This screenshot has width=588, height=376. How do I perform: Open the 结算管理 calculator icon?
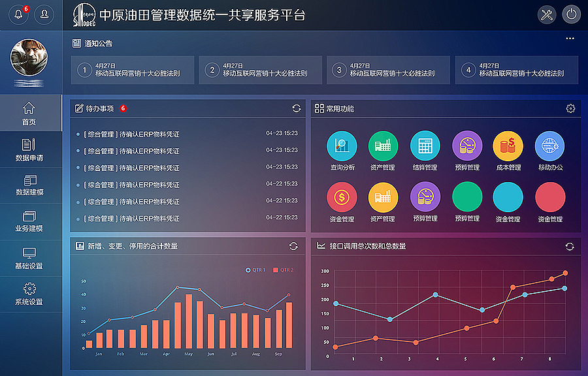[x=425, y=146]
